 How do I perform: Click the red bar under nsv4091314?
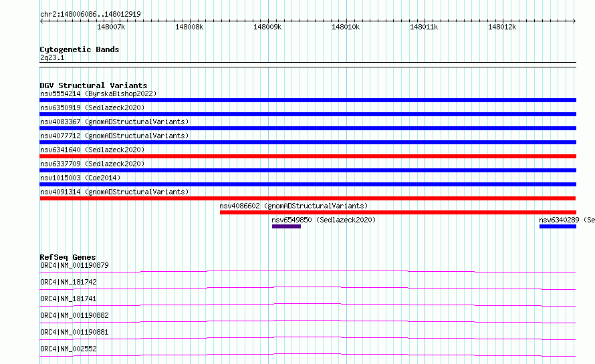[308, 198]
